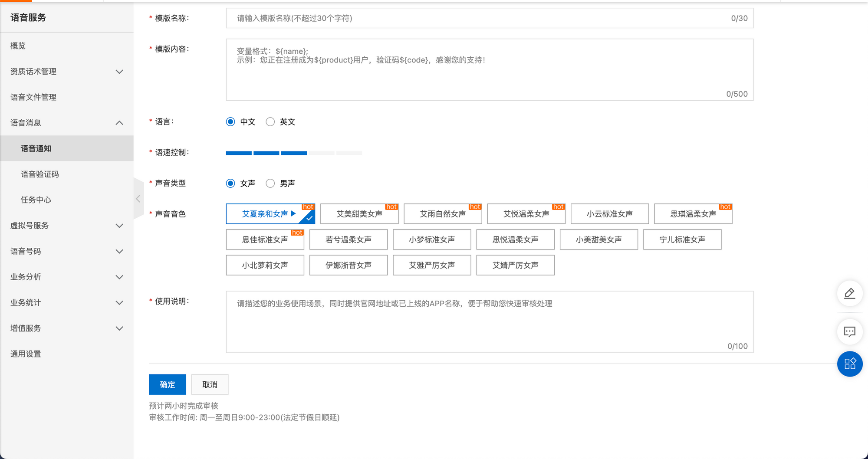Collapse the sidebar with the arrow handle
The image size is (868, 459).
pos(138,199)
